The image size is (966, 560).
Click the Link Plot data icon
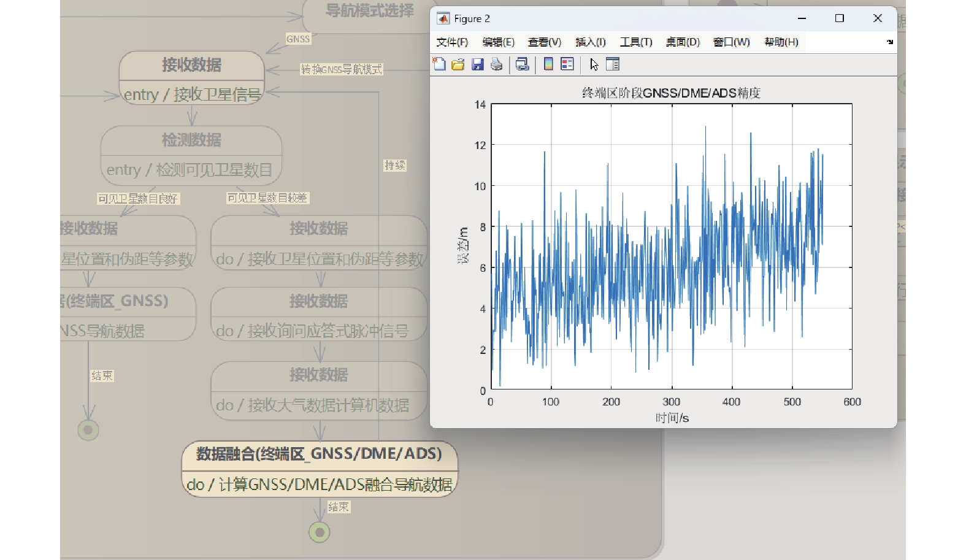pos(522,64)
